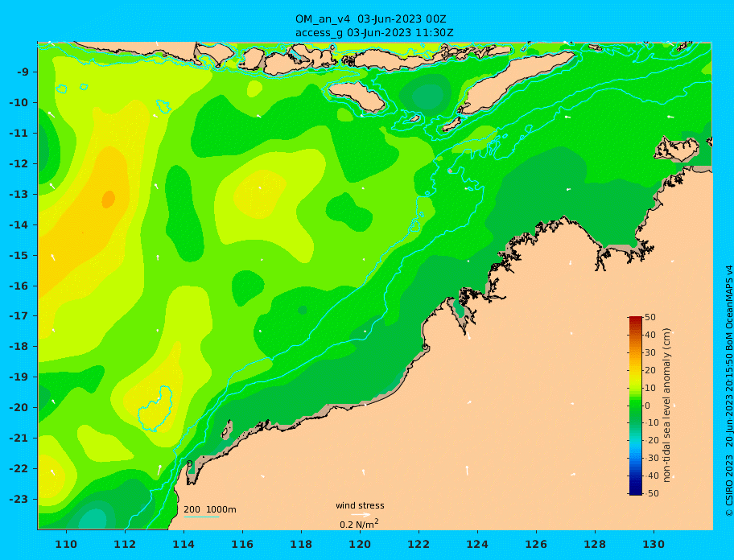
Task: Click the vertical CSIRO 2023 copyright text
Action: pos(729,391)
